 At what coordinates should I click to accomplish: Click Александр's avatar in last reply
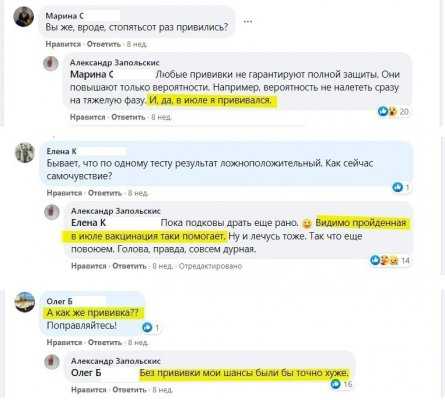52,362
